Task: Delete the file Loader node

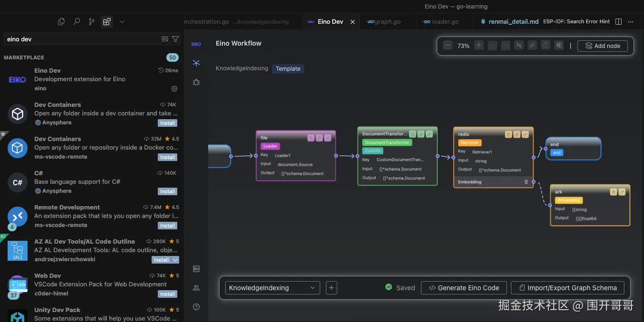Action: click(311, 138)
